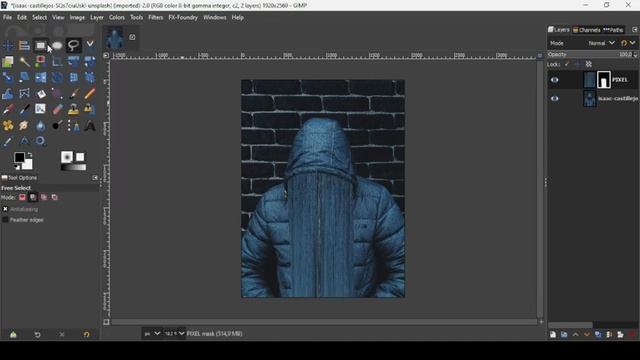Select the Ink tool
The image size is (640, 360).
pos(24,109)
